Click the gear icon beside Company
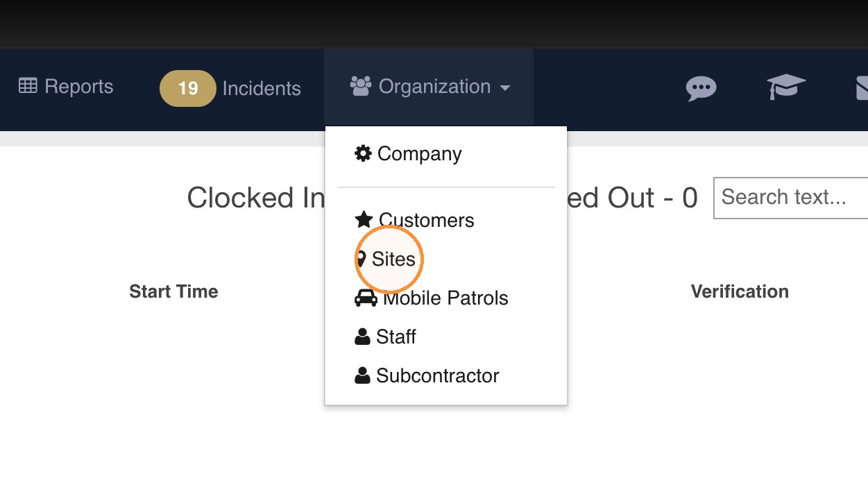The image size is (868, 485). click(363, 153)
